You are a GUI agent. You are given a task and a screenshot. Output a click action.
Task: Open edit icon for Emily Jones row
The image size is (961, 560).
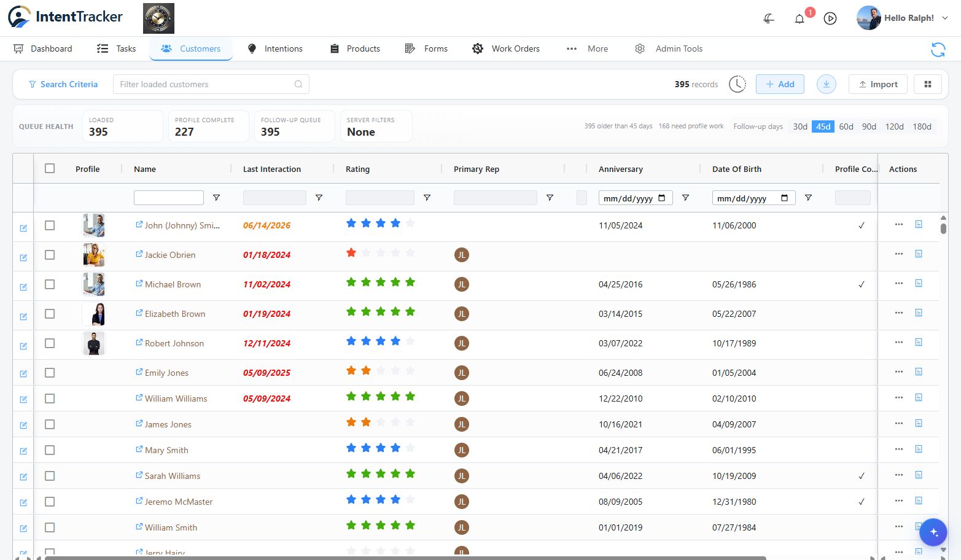tap(23, 374)
